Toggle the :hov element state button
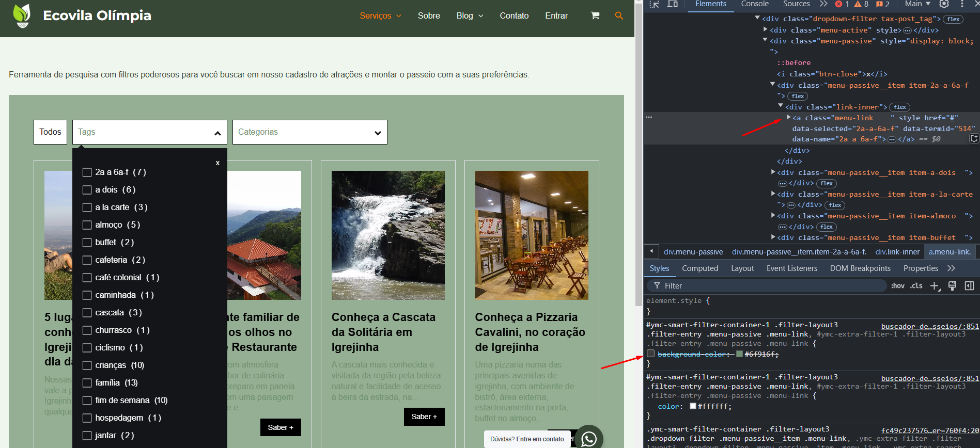 [898, 286]
